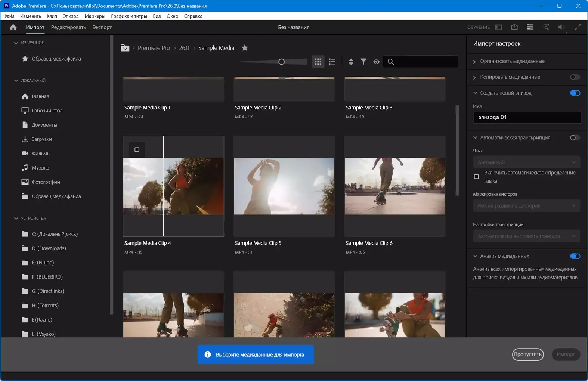This screenshot has width=588, height=381.
Task: Click the full screen arrows icon
Action: click(x=578, y=27)
